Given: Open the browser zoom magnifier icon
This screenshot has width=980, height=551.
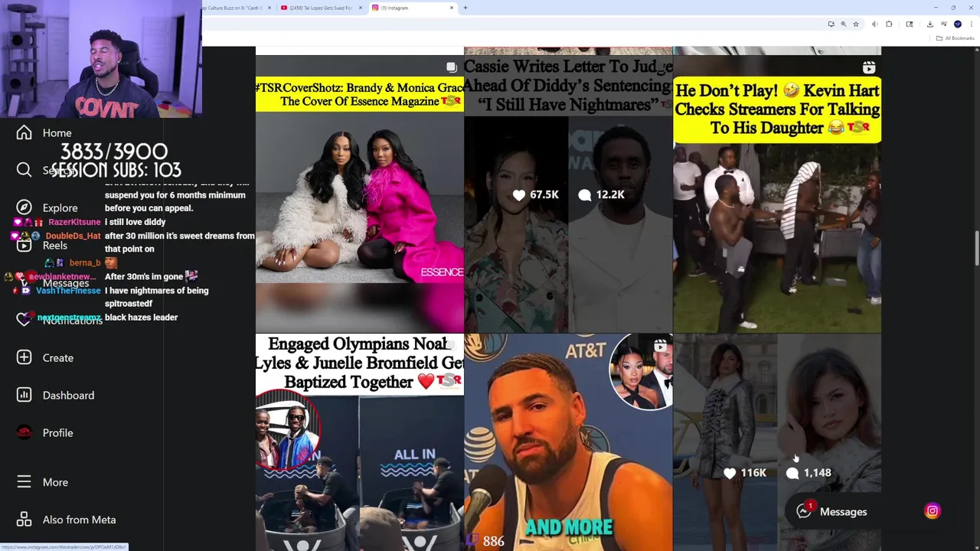Looking at the screenshot, I should tap(844, 24).
